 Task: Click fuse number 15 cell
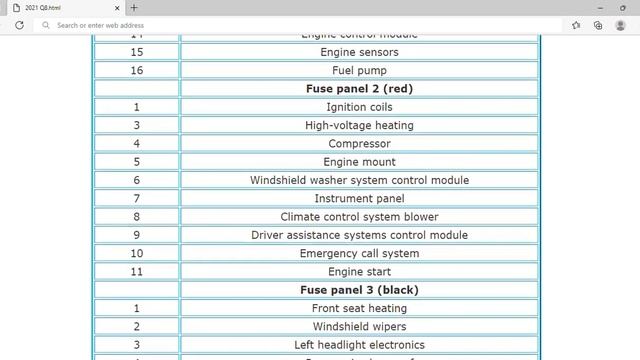tap(137, 52)
